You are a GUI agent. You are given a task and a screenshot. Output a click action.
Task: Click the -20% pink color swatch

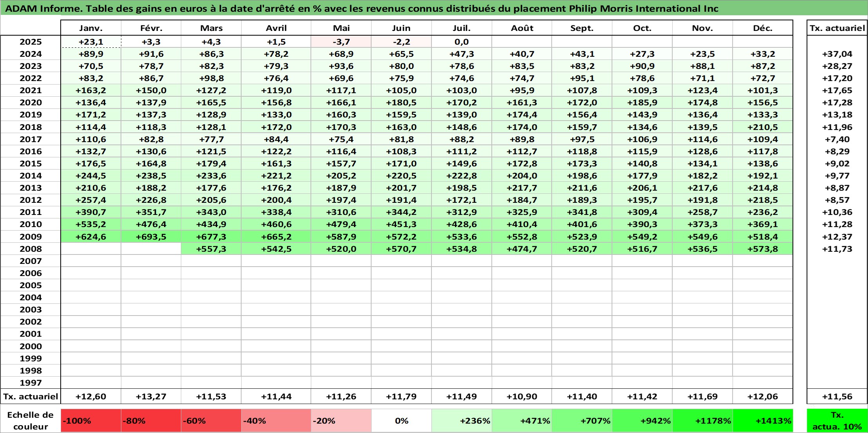(x=341, y=420)
